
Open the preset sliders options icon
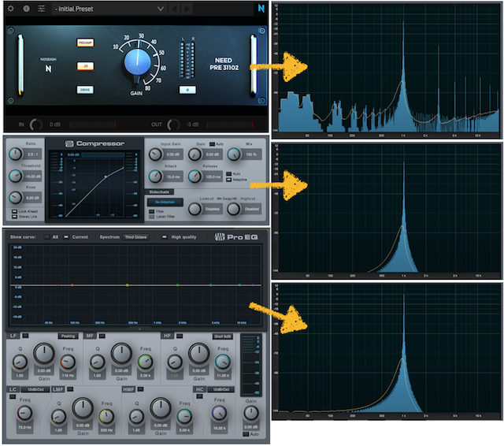[x=42, y=9]
